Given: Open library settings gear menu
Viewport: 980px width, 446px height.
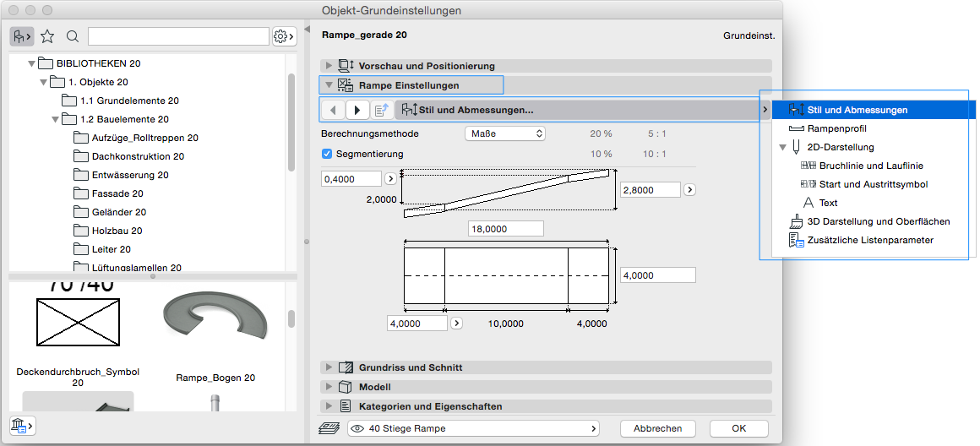Looking at the screenshot, I should pos(284,36).
